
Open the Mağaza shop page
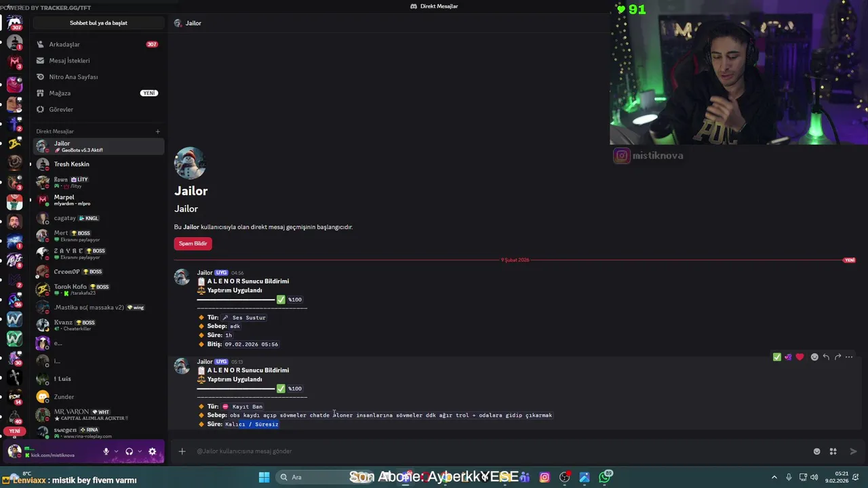[98, 93]
